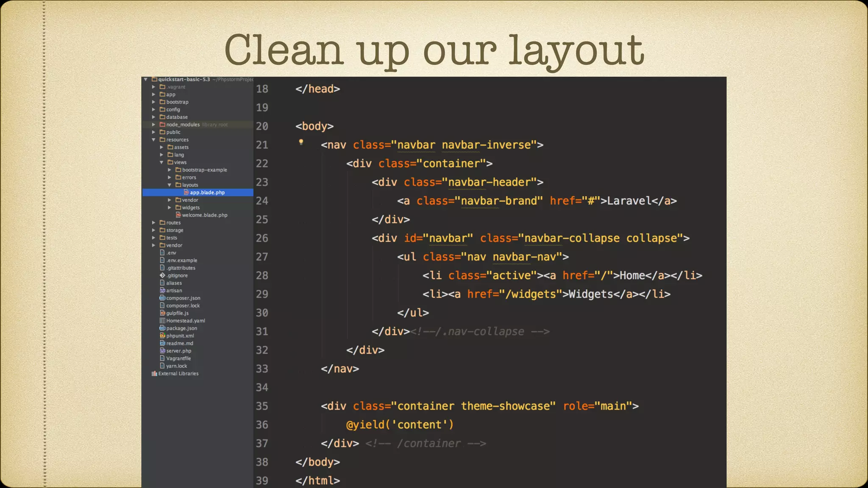The width and height of the screenshot is (868, 488).
Task: Expand the bootstrap folder arrow
Action: click(x=153, y=102)
